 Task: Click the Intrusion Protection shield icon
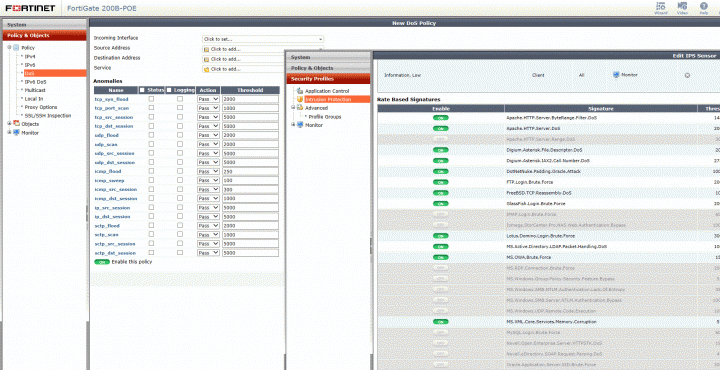pyautogui.click(x=300, y=99)
